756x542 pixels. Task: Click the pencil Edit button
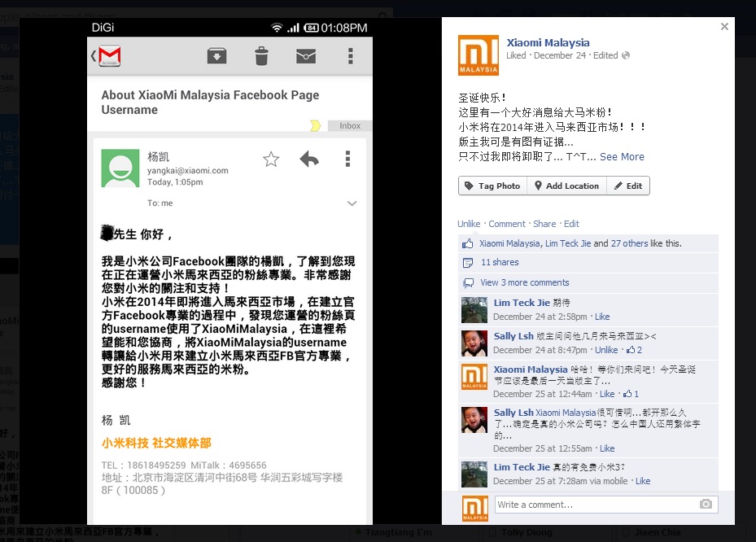point(627,186)
